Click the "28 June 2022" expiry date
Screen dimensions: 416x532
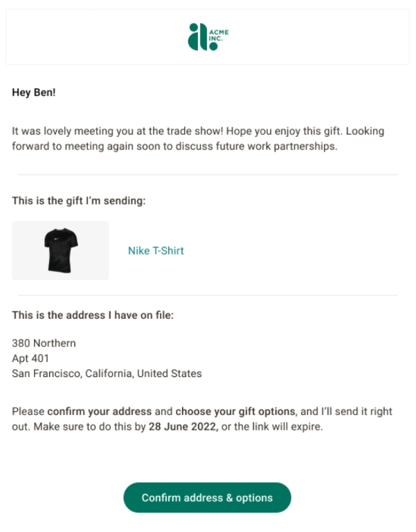(183, 426)
